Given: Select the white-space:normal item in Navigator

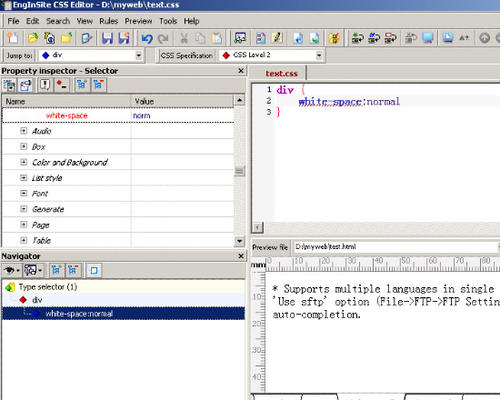Looking at the screenshot, I should 79,313.
